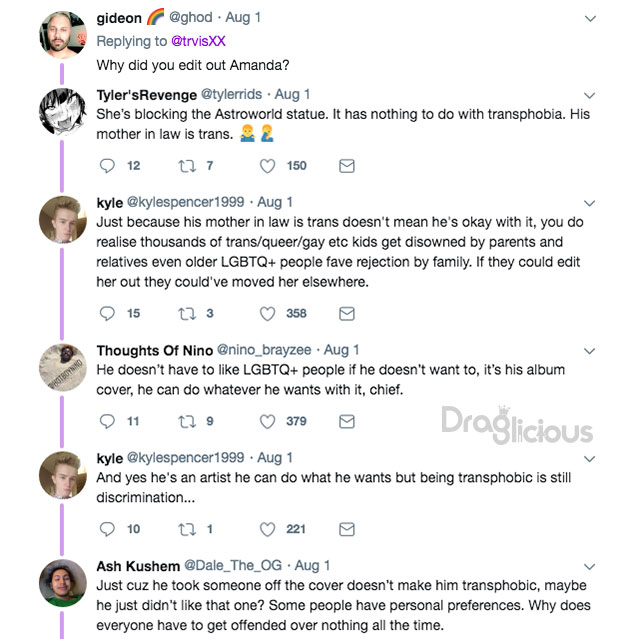The width and height of the screenshot is (637, 639).
Task: Retweet Thoughts Of Nino tweet with 9 retweets
Action: click(x=187, y=421)
